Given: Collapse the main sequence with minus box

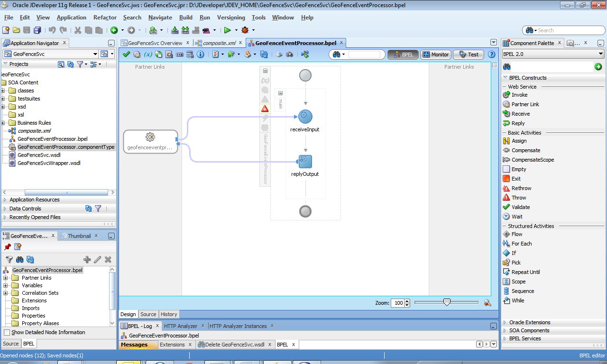Looking at the screenshot, I should click(x=280, y=93).
